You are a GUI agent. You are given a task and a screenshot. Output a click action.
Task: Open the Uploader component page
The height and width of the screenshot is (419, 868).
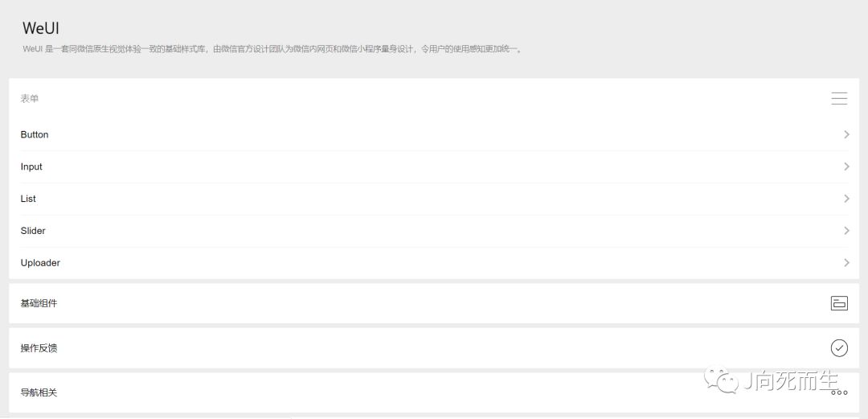click(434, 263)
